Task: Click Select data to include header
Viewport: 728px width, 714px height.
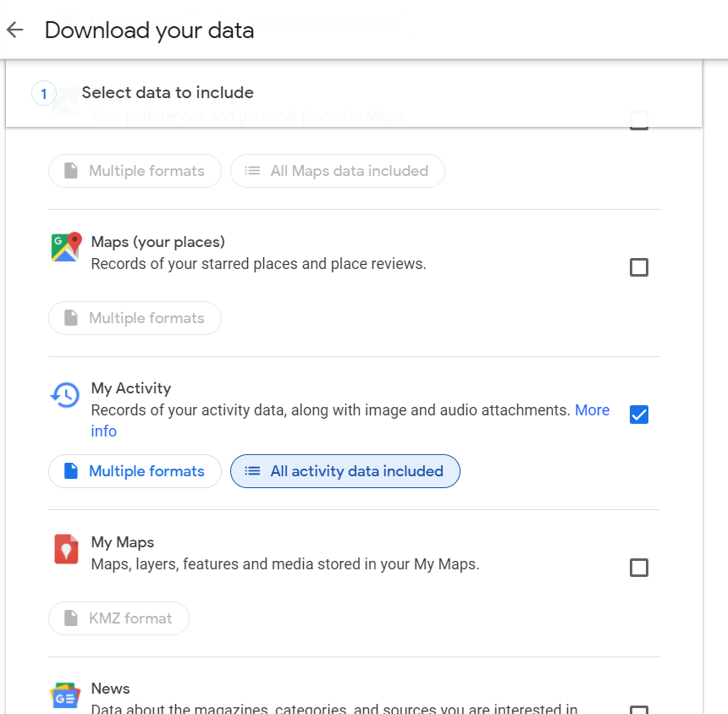Action: (168, 93)
